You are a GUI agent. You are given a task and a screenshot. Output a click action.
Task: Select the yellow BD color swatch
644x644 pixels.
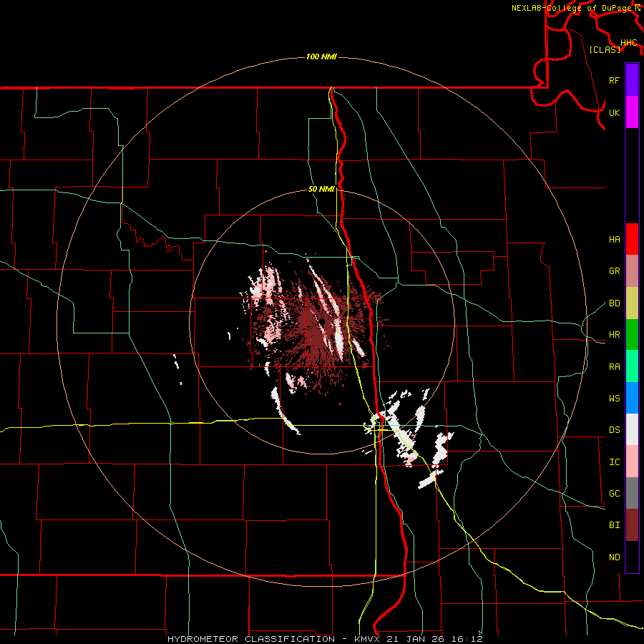632,303
